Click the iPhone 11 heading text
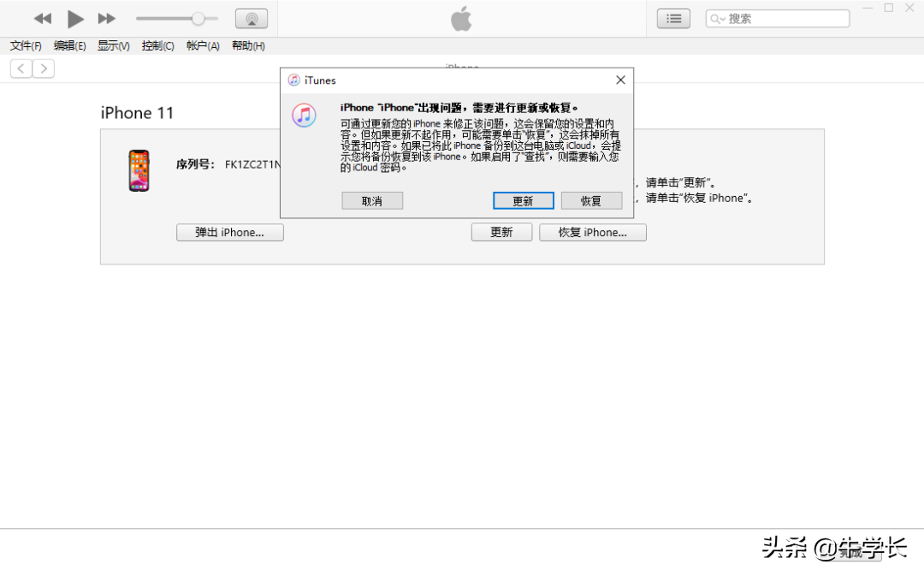The height and width of the screenshot is (576, 924). click(137, 113)
